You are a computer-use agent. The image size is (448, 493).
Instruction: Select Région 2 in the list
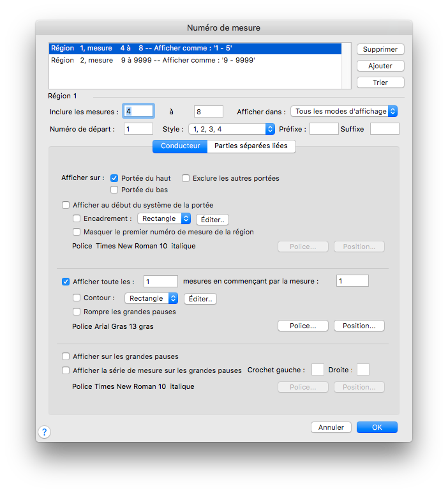(153, 60)
